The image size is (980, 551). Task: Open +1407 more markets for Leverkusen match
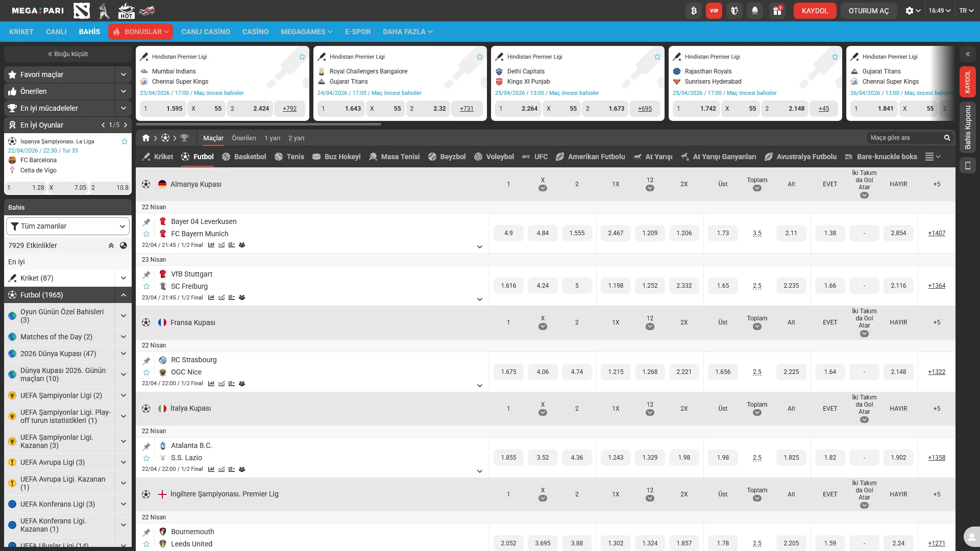[937, 233]
